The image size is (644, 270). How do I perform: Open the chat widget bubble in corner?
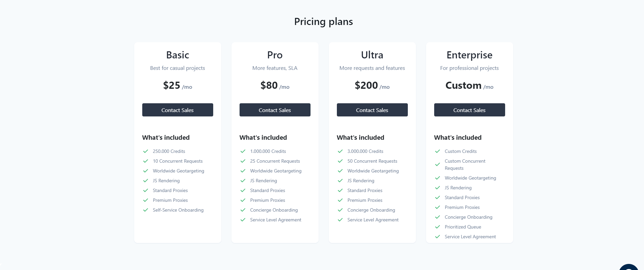(629, 267)
